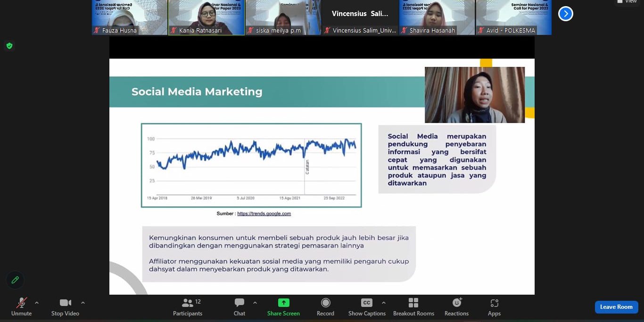Viewport: 644px width, 322px height.
Task: Start sharing with Share Screen
Action: (283, 307)
